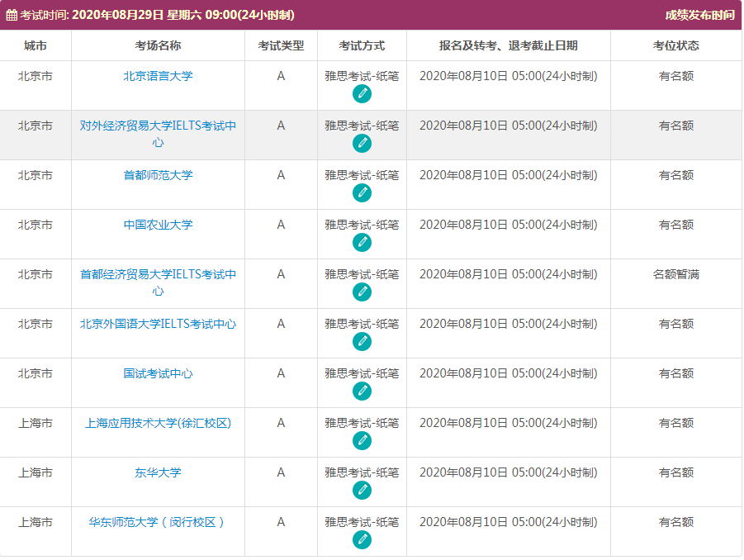This screenshot has height=560, width=744.
Task: Open the 中国农业大学 link
Action: pyautogui.click(x=157, y=224)
